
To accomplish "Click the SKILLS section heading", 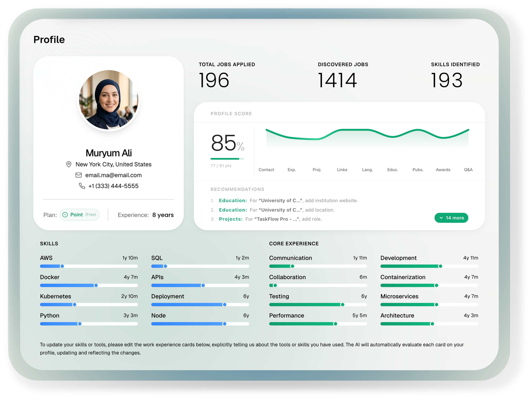I will pos(49,243).
